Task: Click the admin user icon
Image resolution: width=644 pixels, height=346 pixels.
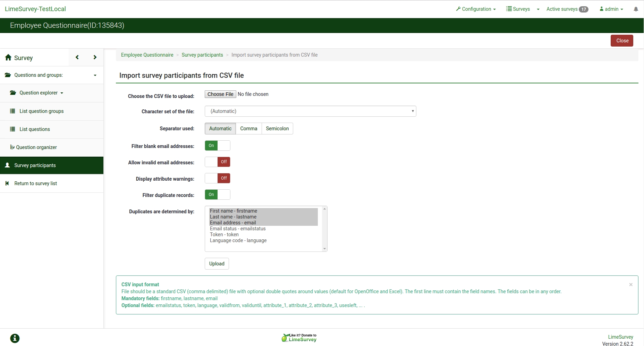Action: 602,9
